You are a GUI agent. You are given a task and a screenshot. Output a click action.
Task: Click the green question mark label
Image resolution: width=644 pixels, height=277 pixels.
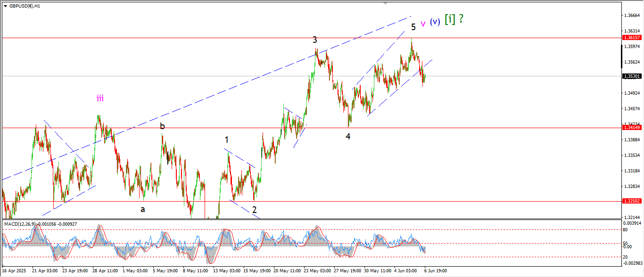[x=461, y=19]
